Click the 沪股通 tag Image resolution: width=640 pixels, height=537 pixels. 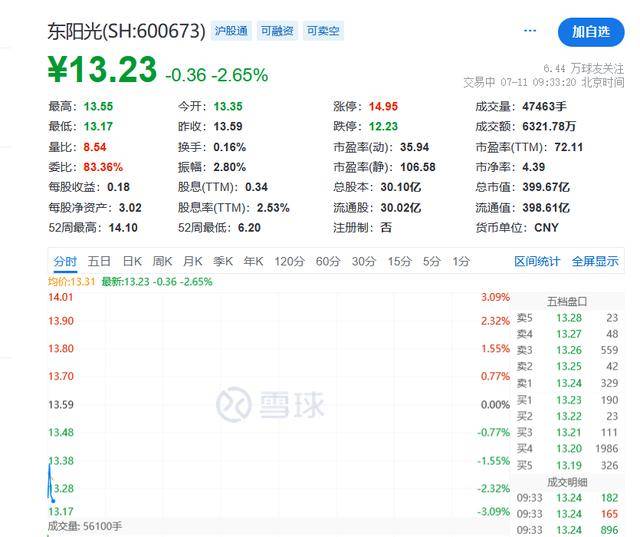point(231,31)
